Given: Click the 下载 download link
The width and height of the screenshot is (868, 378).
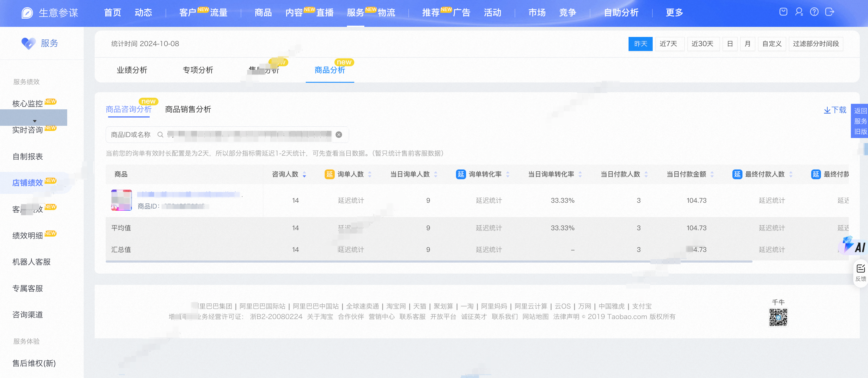Looking at the screenshot, I should tap(835, 110).
